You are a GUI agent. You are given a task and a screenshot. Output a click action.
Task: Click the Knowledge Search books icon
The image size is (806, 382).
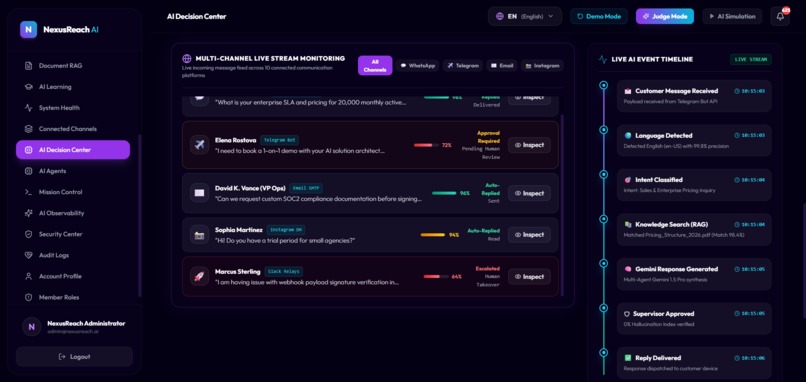(628, 225)
